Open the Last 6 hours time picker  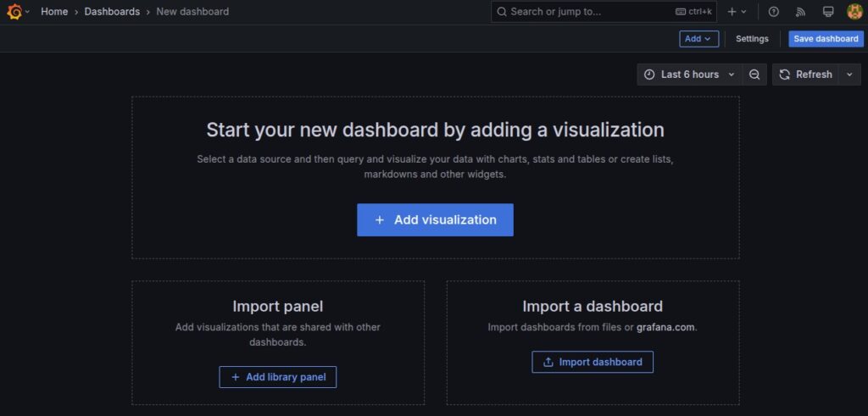click(x=689, y=75)
